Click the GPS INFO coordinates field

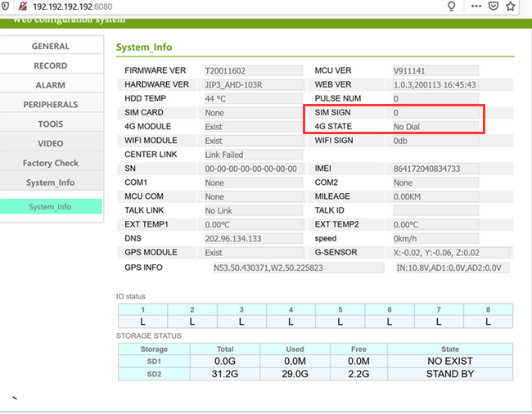click(x=299, y=268)
